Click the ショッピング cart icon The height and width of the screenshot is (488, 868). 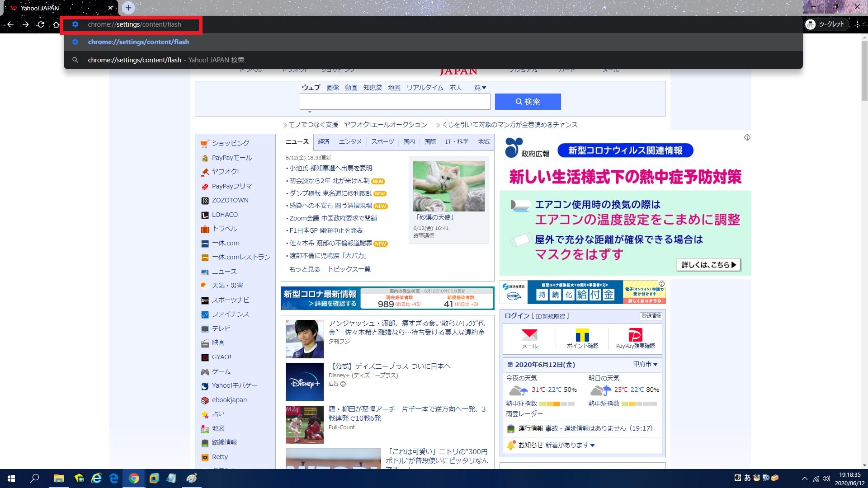pos(205,143)
